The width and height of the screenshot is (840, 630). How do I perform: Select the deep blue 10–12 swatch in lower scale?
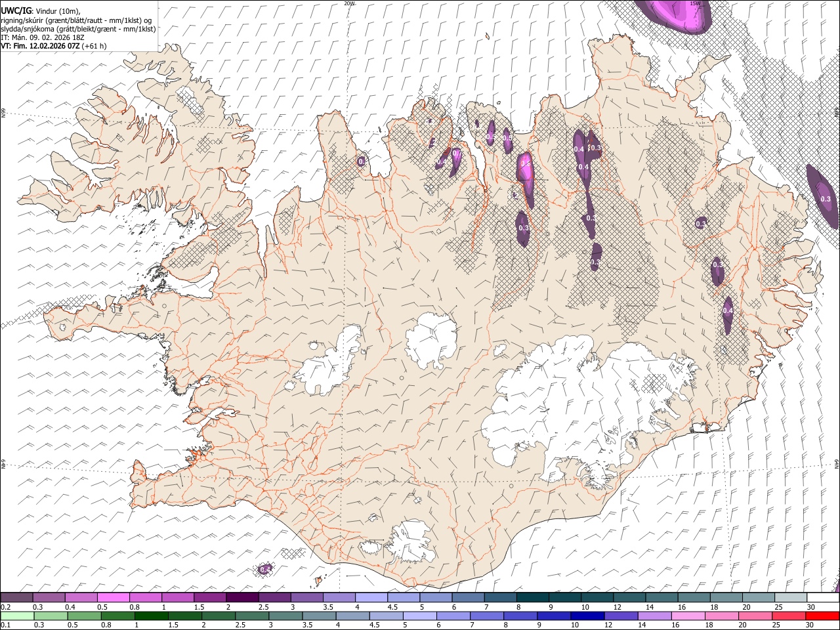click(x=587, y=616)
